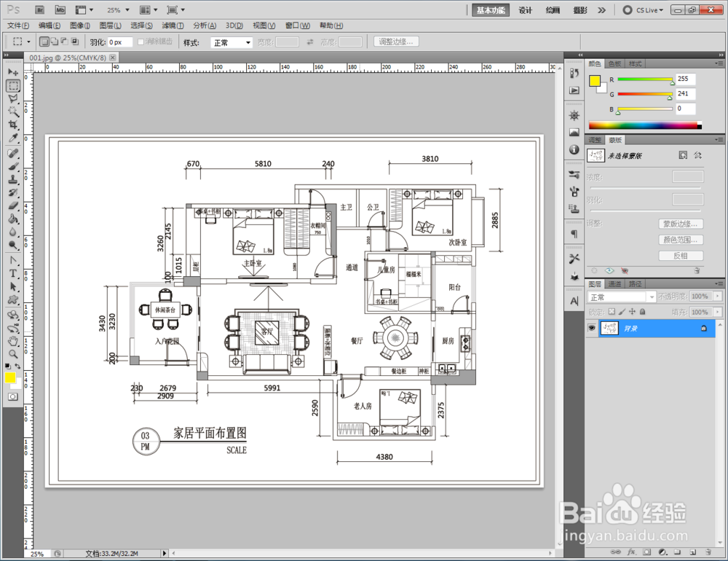
Task: Open the 滤镜(T) menu
Action: click(173, 25)
